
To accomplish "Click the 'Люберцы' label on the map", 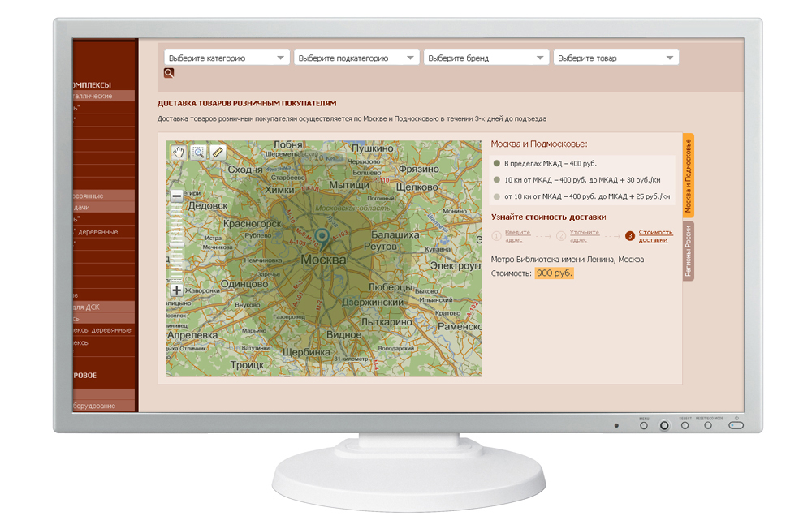I will click(391, 286).
